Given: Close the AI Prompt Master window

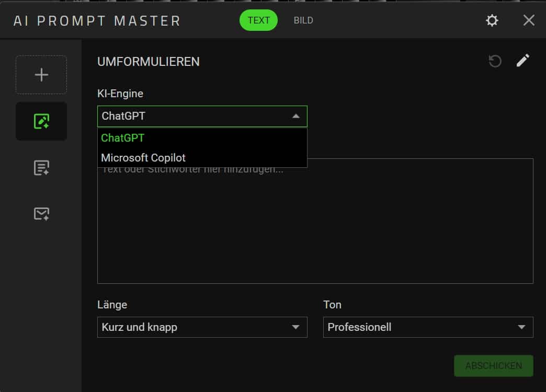Looking at the screenshot, I should point(529,20).
